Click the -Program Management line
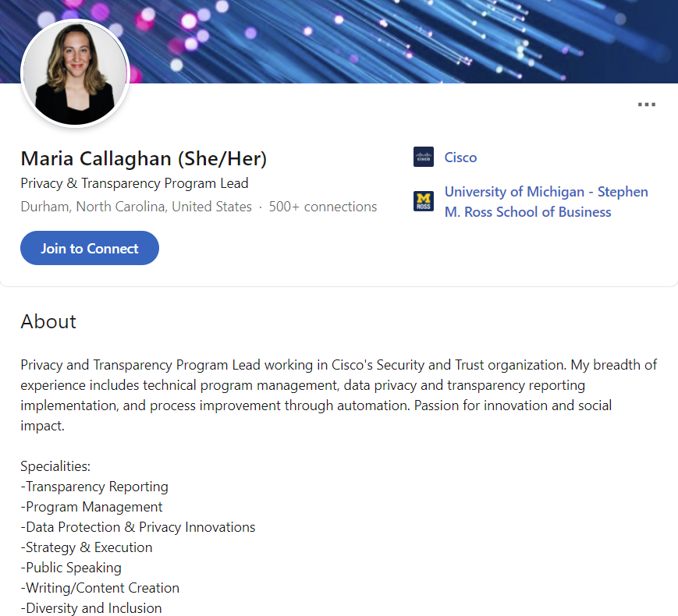This screenshot has height=616, width=678. coord(91,507)
